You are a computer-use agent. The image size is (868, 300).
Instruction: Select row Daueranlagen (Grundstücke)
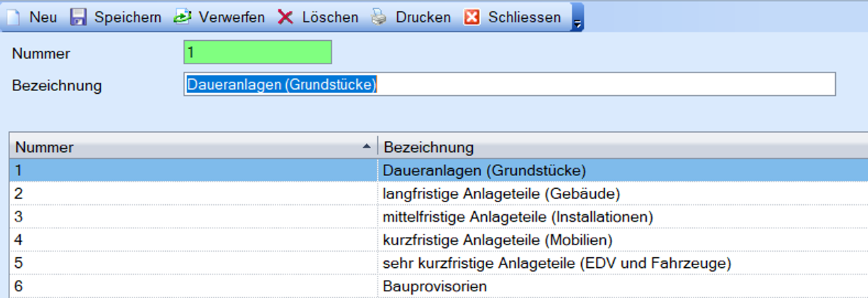coord(484,170)
